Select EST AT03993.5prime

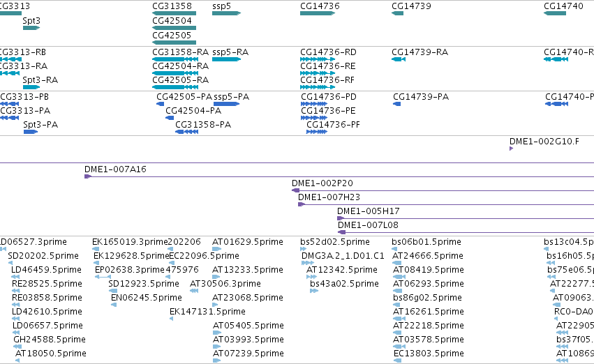[x=216, y=347]
